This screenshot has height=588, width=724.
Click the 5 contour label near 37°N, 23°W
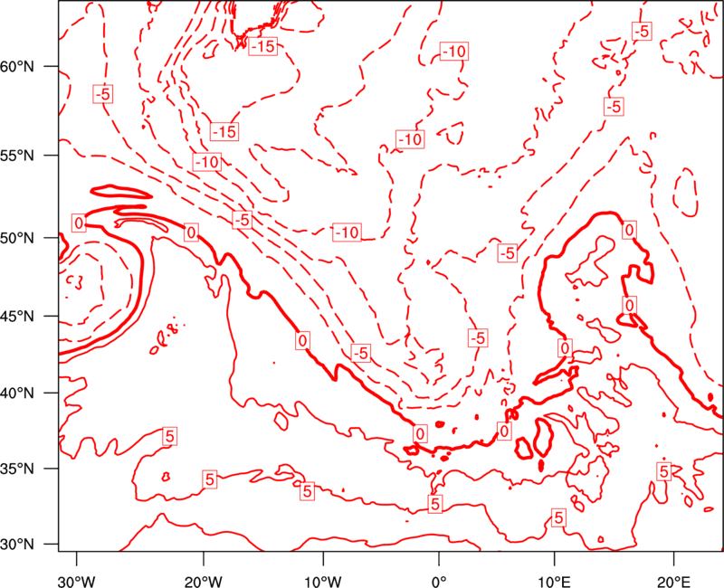coord(169,436)
